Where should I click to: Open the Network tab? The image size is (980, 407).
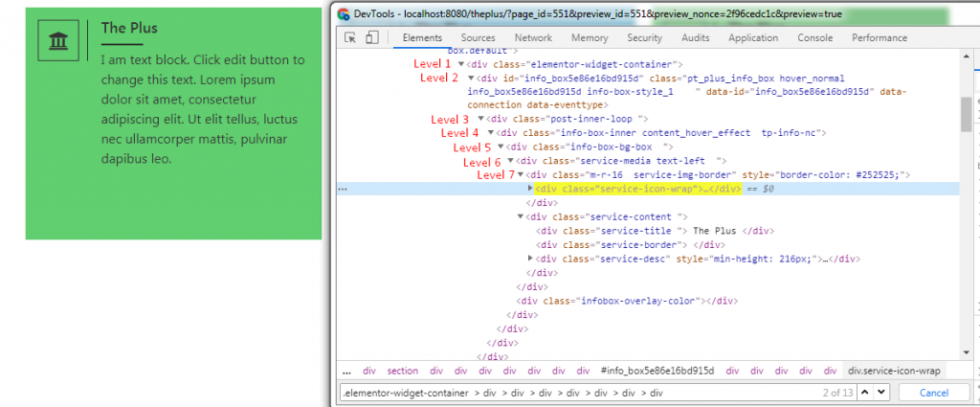point(533,38)
